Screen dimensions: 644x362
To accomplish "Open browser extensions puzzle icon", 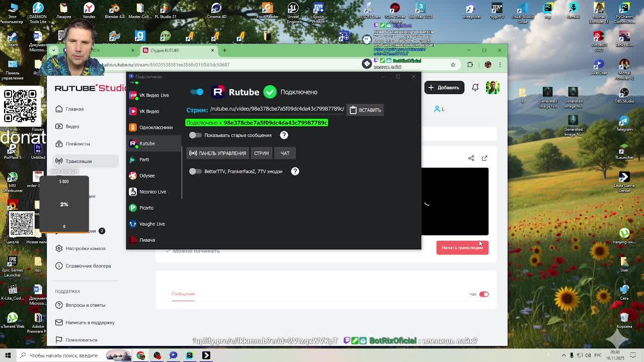I will (470, 64).
